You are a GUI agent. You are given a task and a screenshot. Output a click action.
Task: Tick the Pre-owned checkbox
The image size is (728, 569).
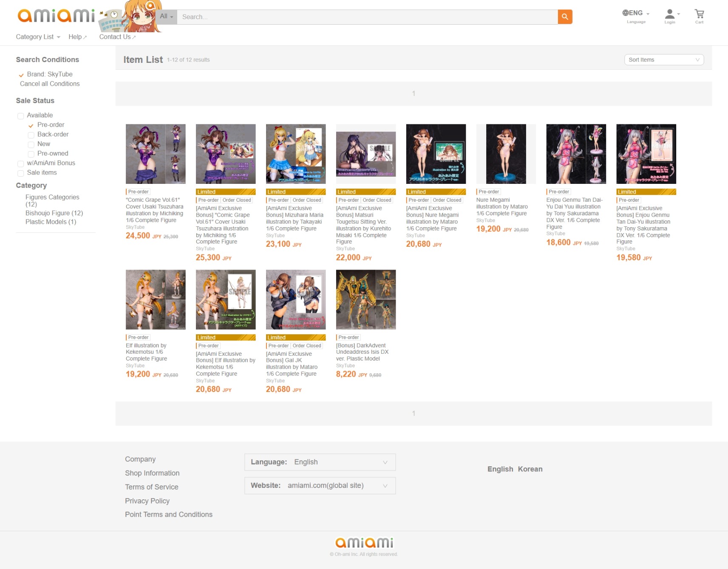click(x=31, y=154)
